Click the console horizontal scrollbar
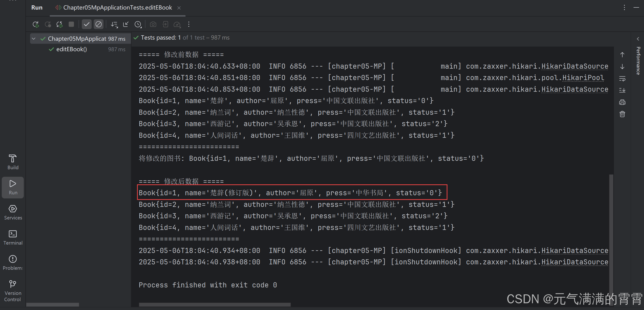This screenshot has height=310, width=644. tap(214, 304)
